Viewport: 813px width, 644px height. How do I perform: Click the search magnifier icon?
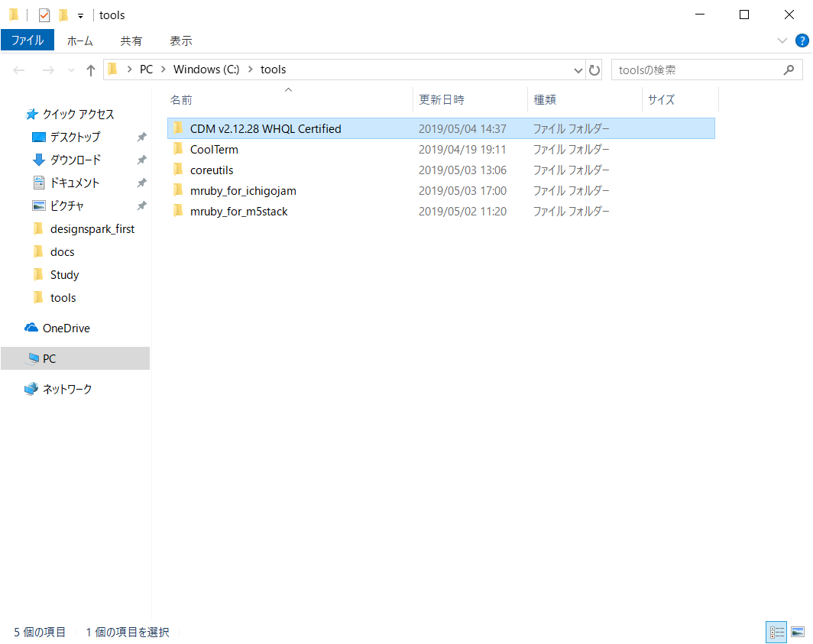[789, 70]
